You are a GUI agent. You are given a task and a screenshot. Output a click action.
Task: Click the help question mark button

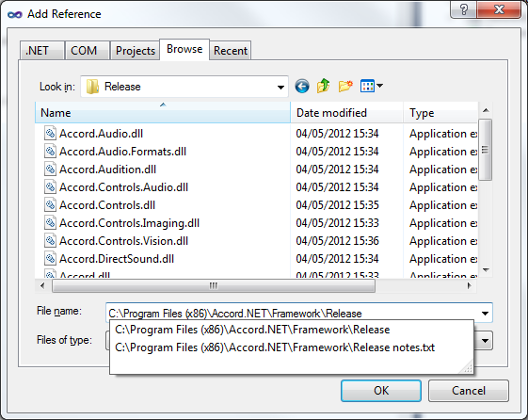(464, 9)
